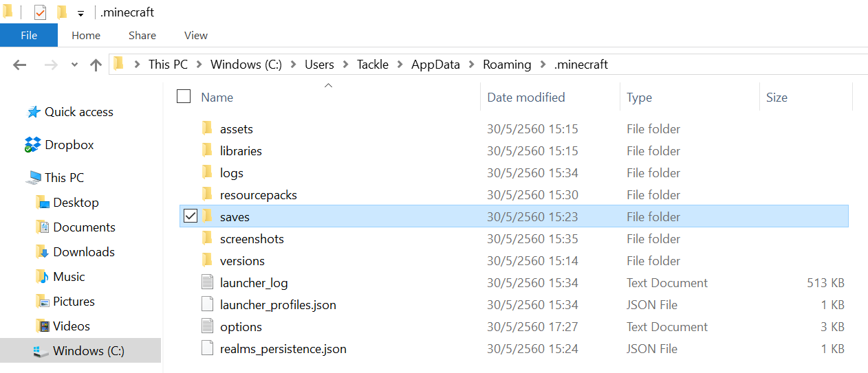Click the Properties icon in quick access toolbar

[40, 12]
